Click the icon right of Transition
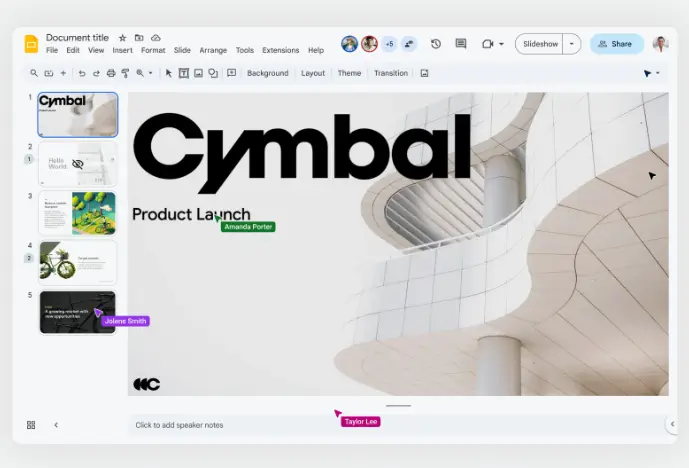The height and width of the screenshot is (468, 689). point(424,73)
